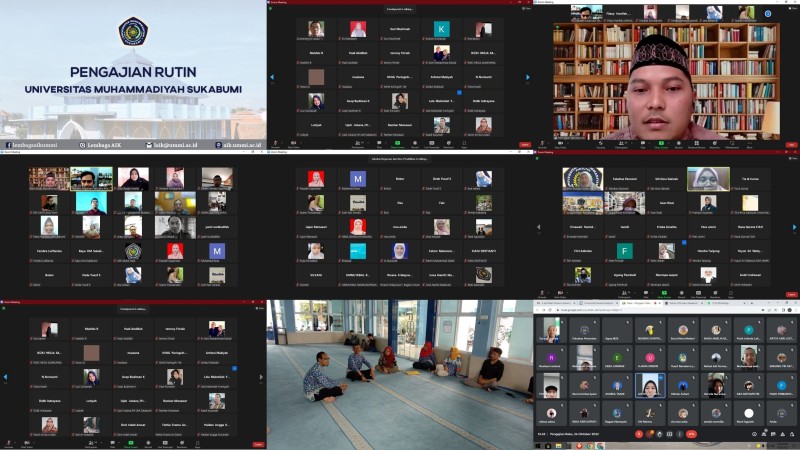Show previous gallery page in Zoom window with K tile

272,76
